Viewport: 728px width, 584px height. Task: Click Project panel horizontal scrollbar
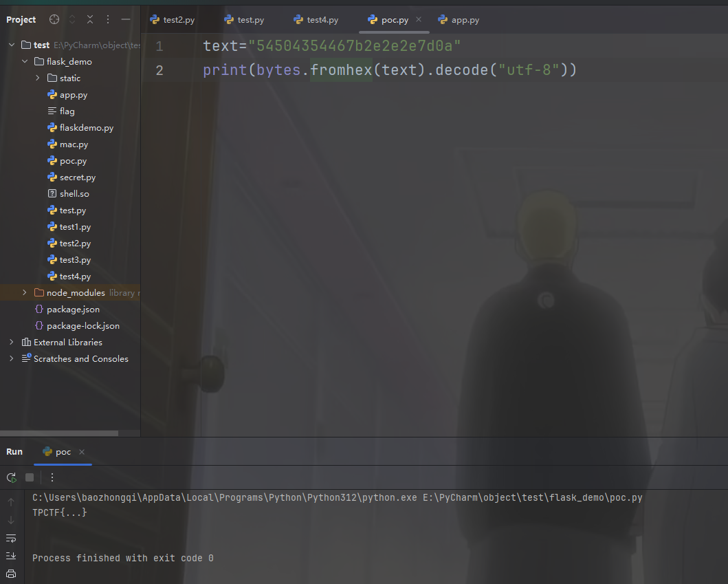59,433
